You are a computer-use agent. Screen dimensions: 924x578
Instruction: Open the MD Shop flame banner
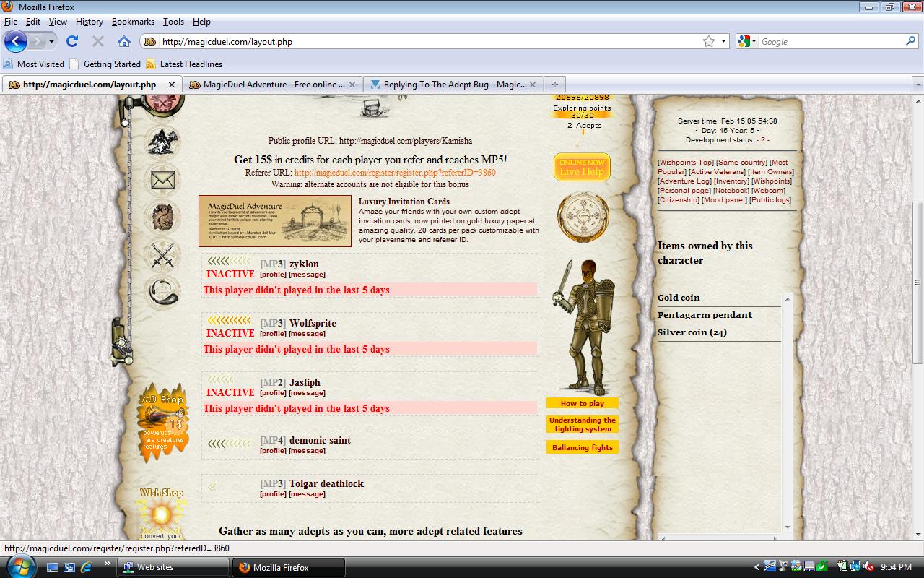pos(162,423)
